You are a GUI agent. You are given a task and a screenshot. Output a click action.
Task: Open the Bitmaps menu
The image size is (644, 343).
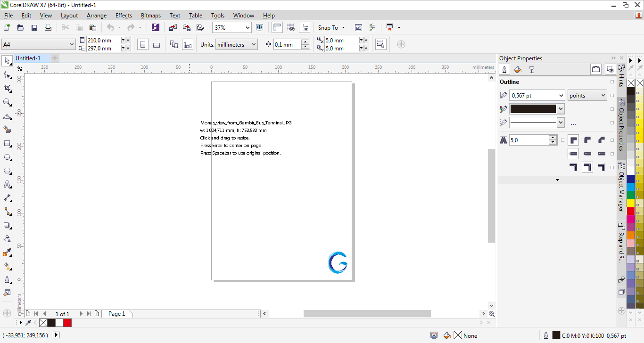point(150,16)
